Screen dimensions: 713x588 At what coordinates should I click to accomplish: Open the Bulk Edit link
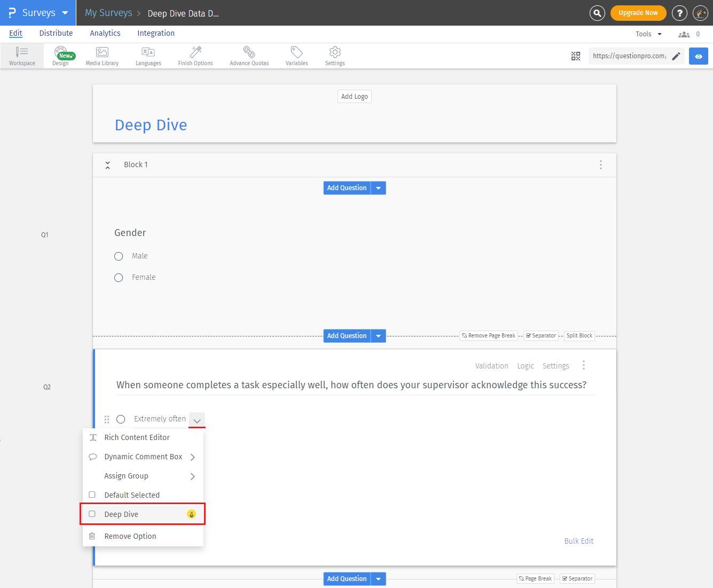[x=579, y=541]
